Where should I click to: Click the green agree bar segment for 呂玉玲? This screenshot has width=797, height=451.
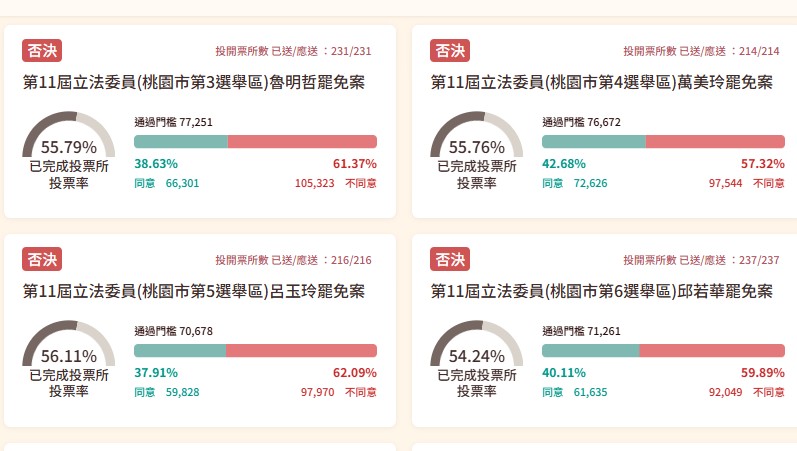(x=179, y=351)
